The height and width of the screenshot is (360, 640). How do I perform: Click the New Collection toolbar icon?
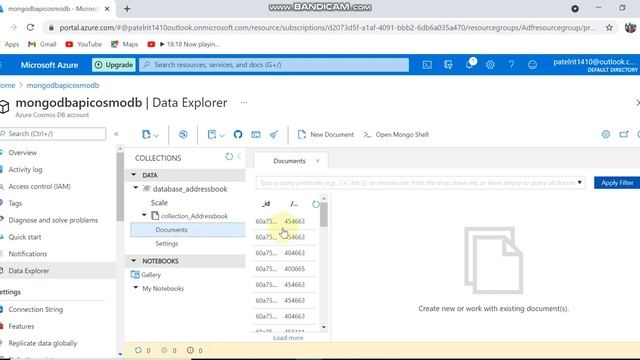click(x=146, y=134)
